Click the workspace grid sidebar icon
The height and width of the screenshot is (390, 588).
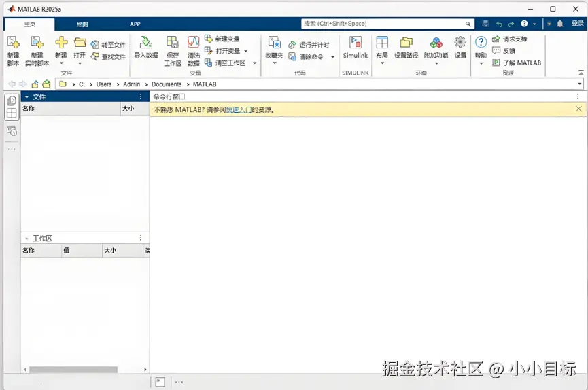[12, 113]
